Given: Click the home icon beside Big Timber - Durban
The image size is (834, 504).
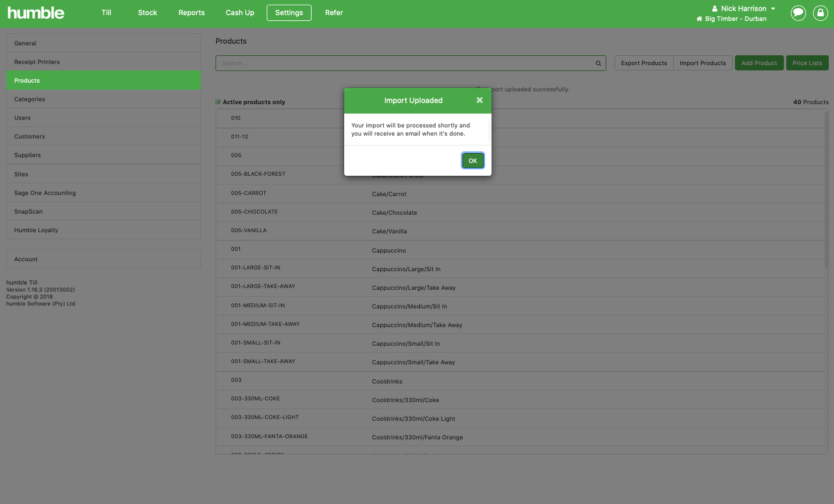Looking at the screenshot, I should point(698,19).
